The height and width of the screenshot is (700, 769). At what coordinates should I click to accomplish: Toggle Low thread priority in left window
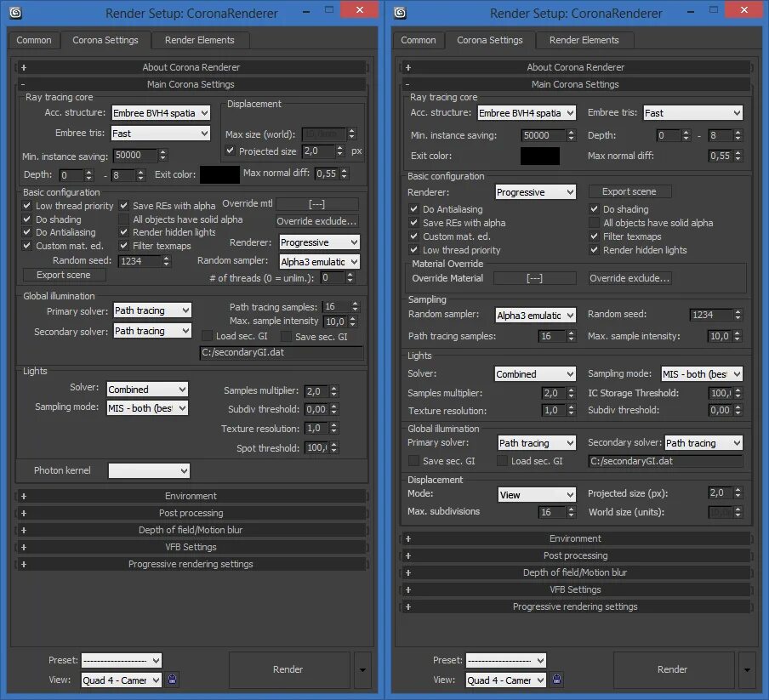[x=27, y=206]
